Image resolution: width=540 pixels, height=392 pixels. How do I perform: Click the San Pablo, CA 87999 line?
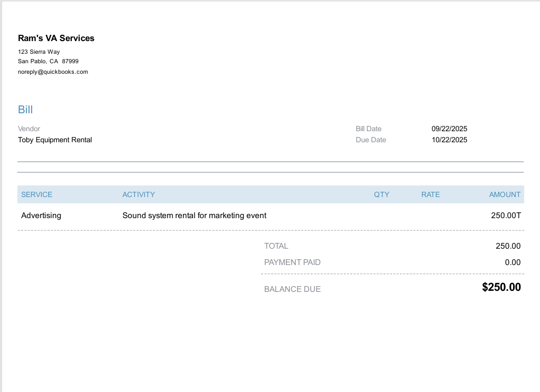[48, 61]
